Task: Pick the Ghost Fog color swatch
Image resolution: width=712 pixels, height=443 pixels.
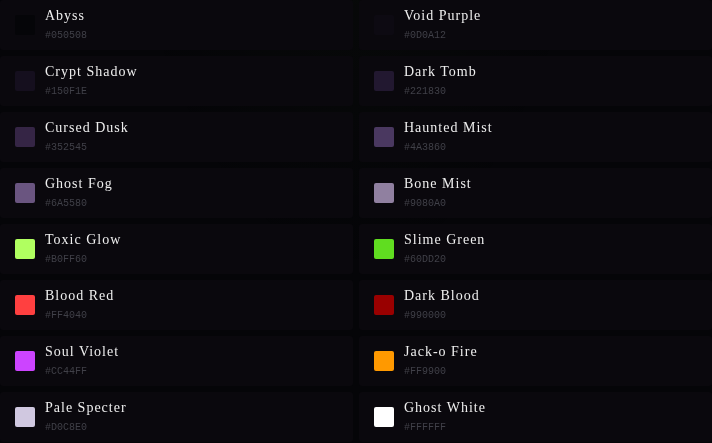Action: 25,193
